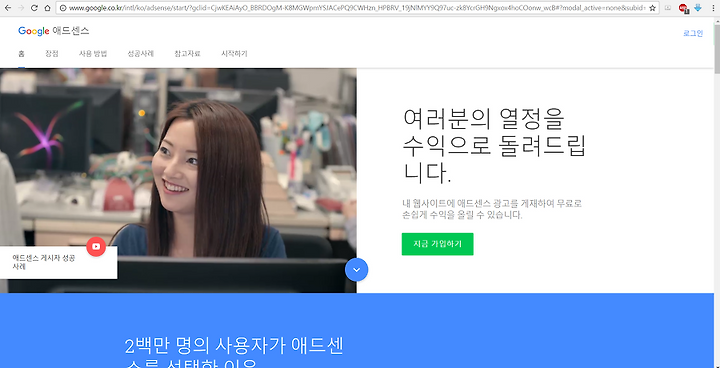Play the red YouTube video button
720x368 pixels.
[96, 247]
